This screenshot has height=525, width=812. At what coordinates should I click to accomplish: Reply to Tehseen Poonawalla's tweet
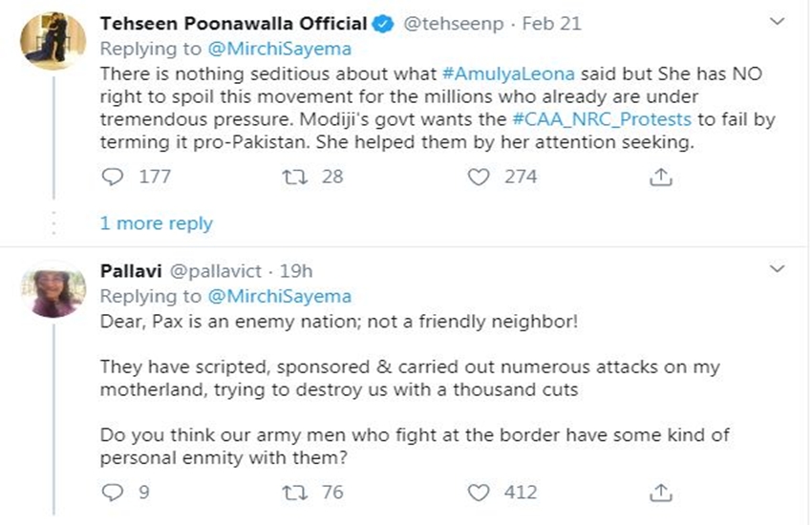(112, 177)
